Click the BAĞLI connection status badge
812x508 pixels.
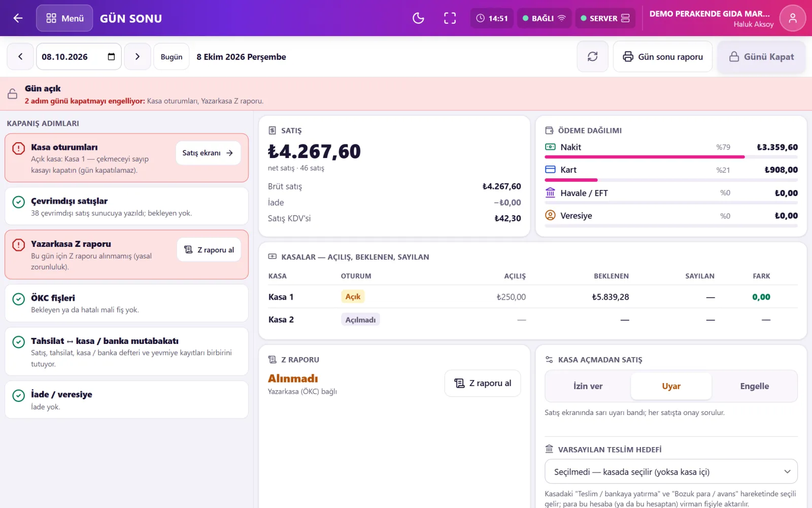544,18
